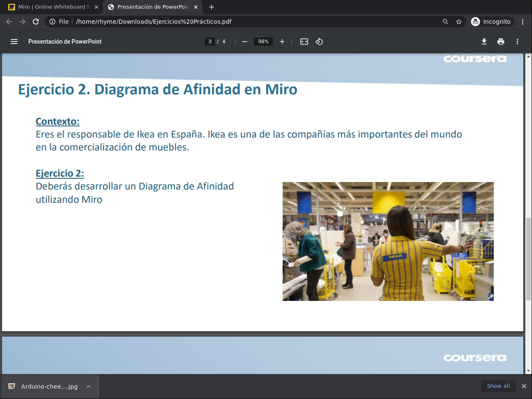Click the Contexto: heading
Viewport: 532px width, 399px height.
pyautogui.click(x=58, y=121)
